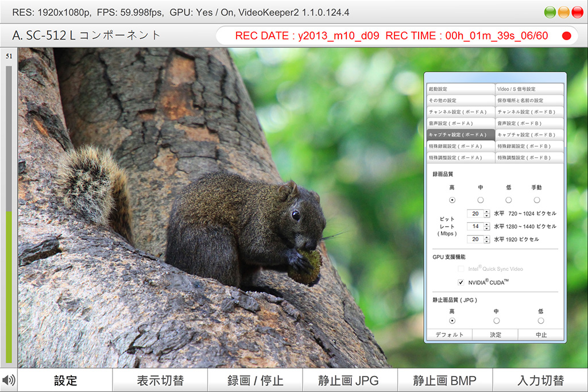
Task: Enable Intel Quick Sync Video checkbox
Action: 461,269
